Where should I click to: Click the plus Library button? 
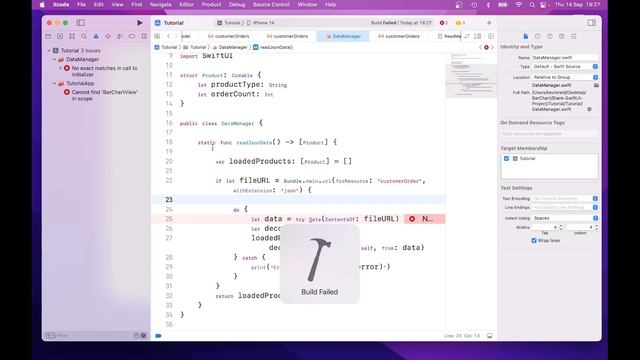pos(489,23)
